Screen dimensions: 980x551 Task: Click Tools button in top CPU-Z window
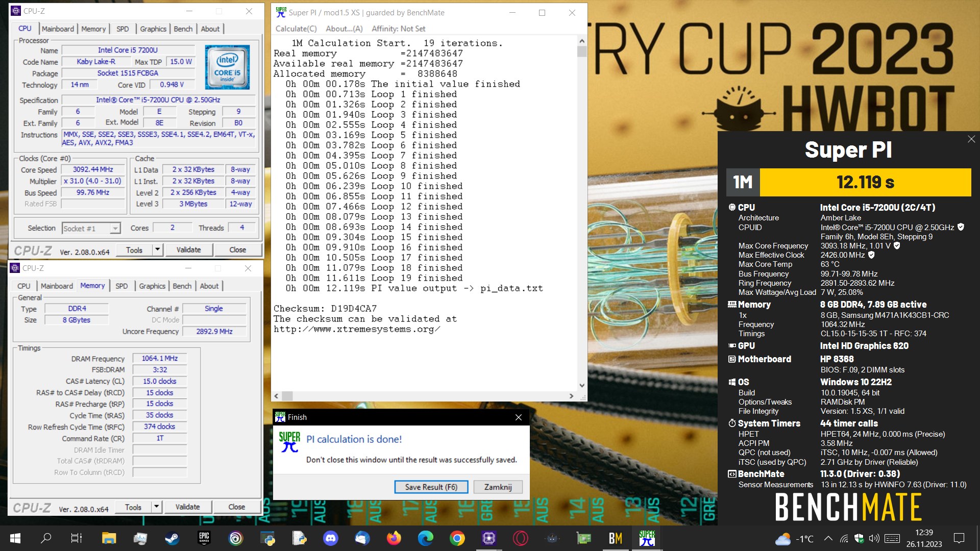click(134, 249)
